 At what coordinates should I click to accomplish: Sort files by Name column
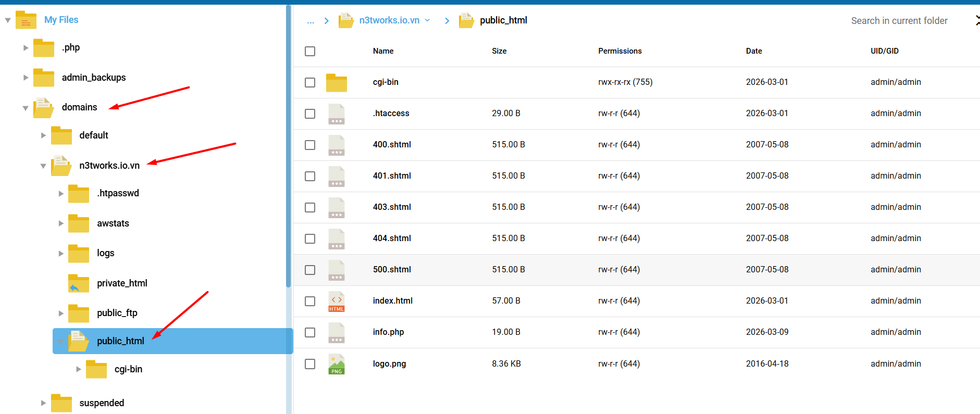[x=383, y=51]
